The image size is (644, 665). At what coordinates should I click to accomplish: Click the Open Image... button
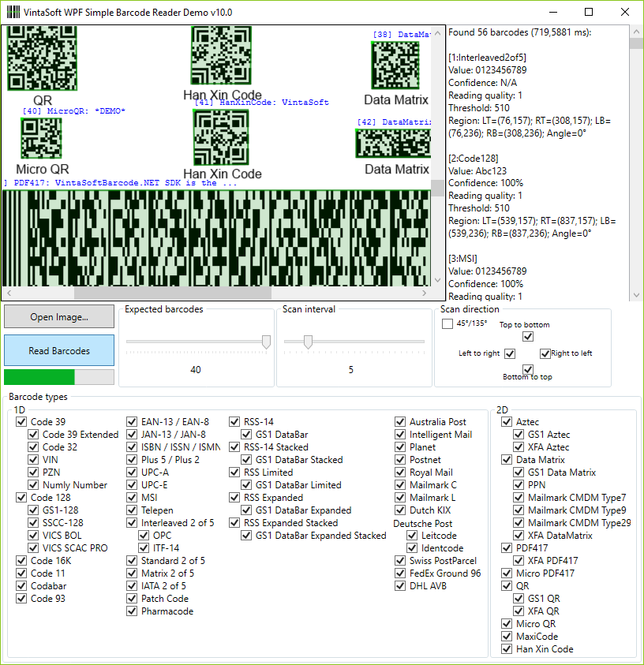[x=59, y=316]
